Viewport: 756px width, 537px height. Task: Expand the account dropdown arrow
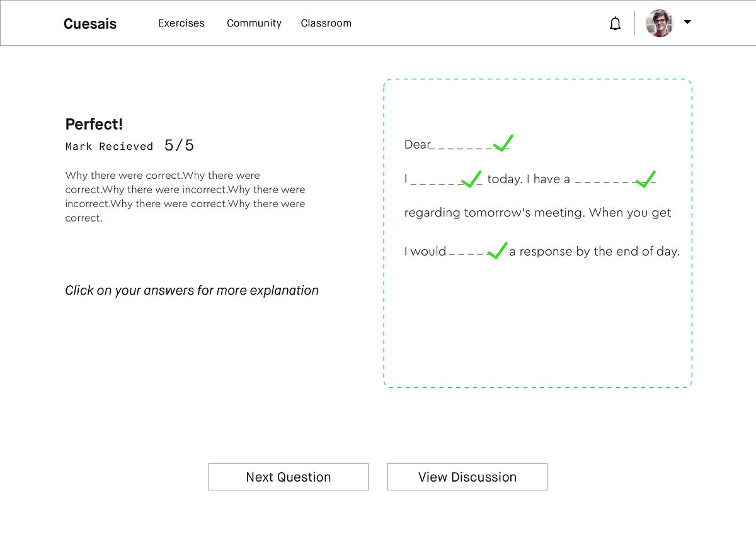pos(687,22)
